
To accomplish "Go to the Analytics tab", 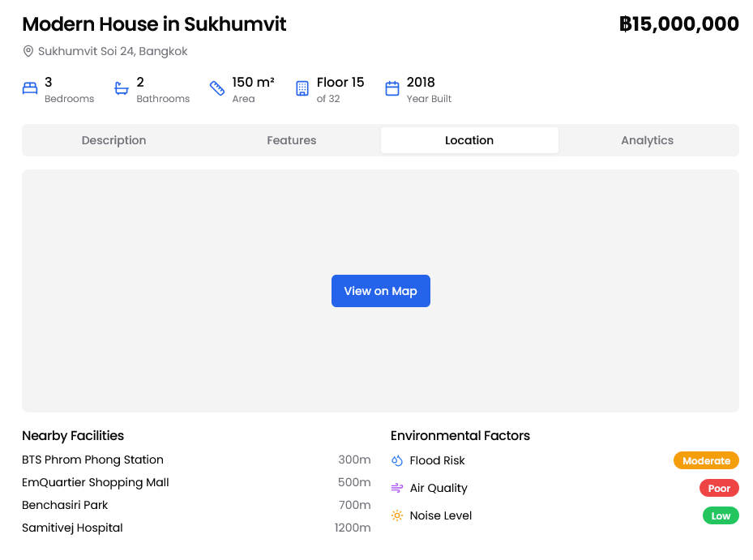I will [647, 140].
